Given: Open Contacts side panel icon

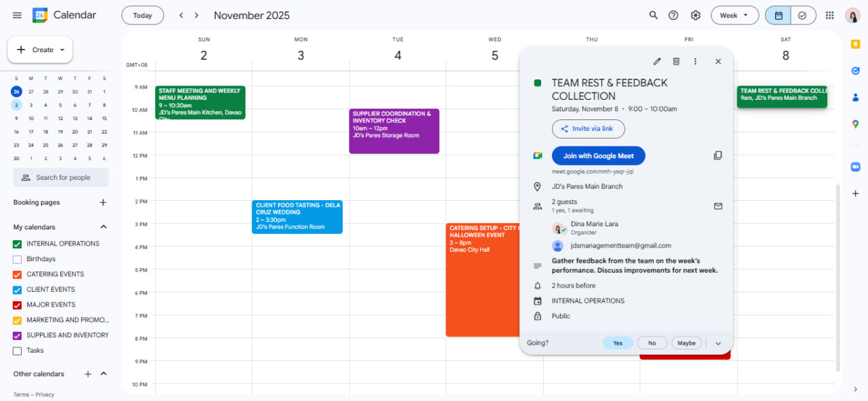Looking at the screenshot, I should tap(855, 97).
